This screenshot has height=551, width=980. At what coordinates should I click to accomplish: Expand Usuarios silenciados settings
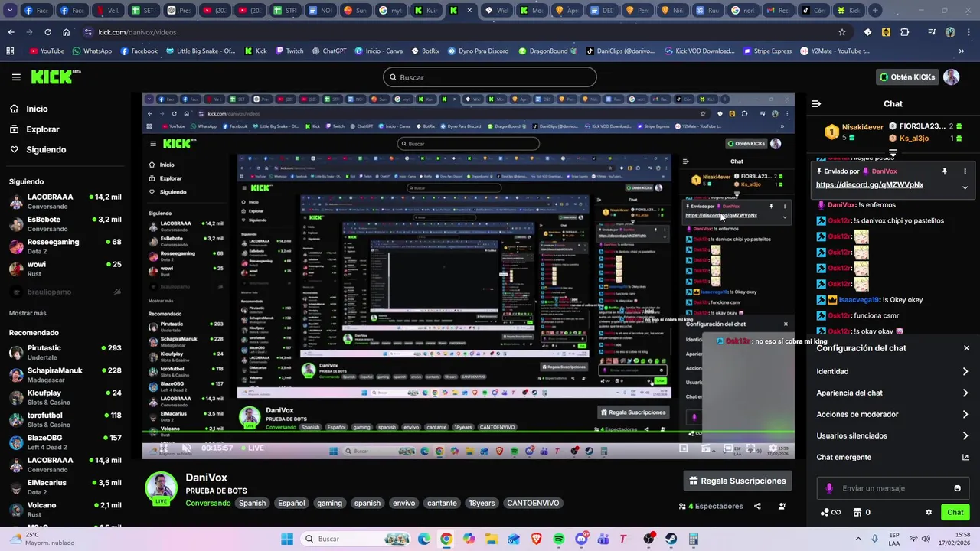(x=893, y=435)
